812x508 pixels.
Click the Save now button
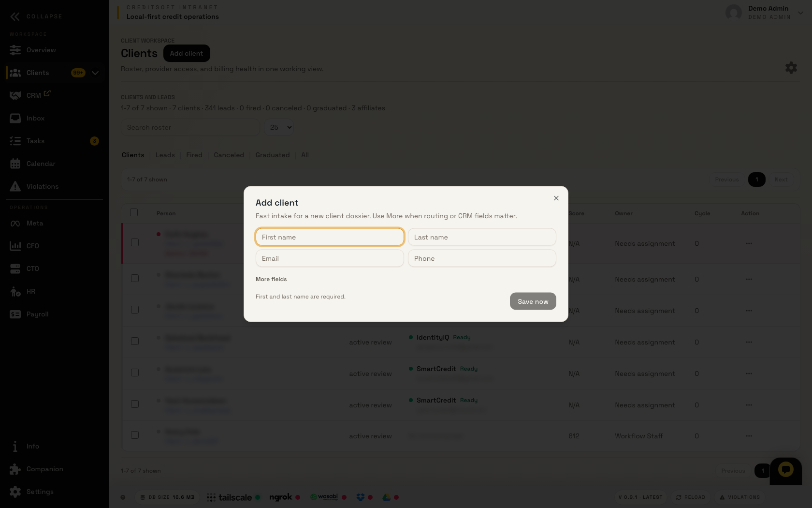533,301
